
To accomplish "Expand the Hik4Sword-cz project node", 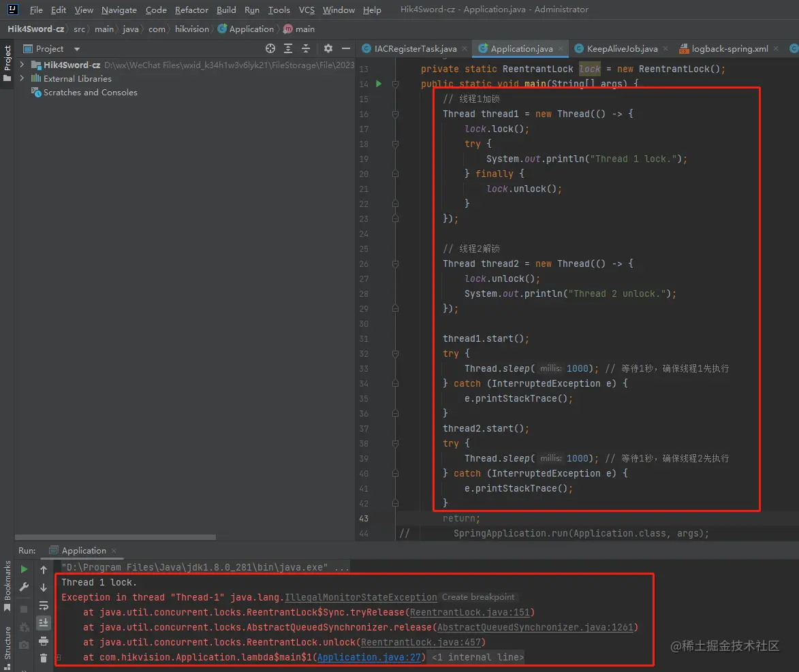I will point(22,65).
